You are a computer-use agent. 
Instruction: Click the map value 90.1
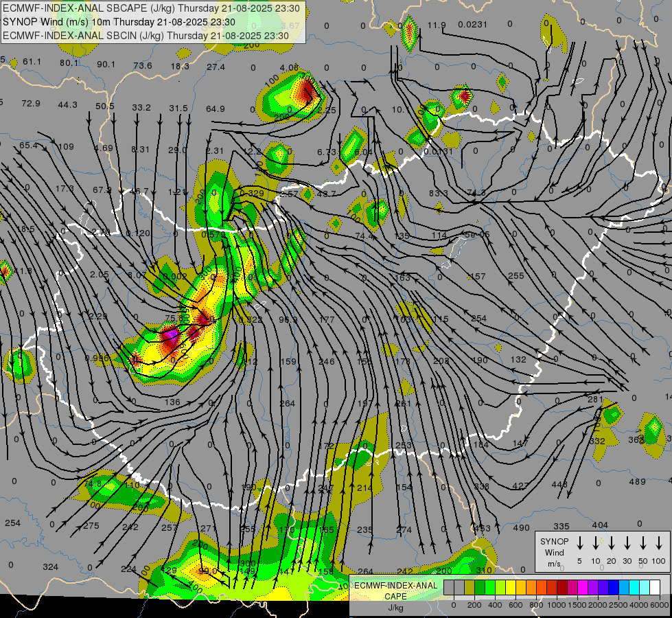[106, 65]
